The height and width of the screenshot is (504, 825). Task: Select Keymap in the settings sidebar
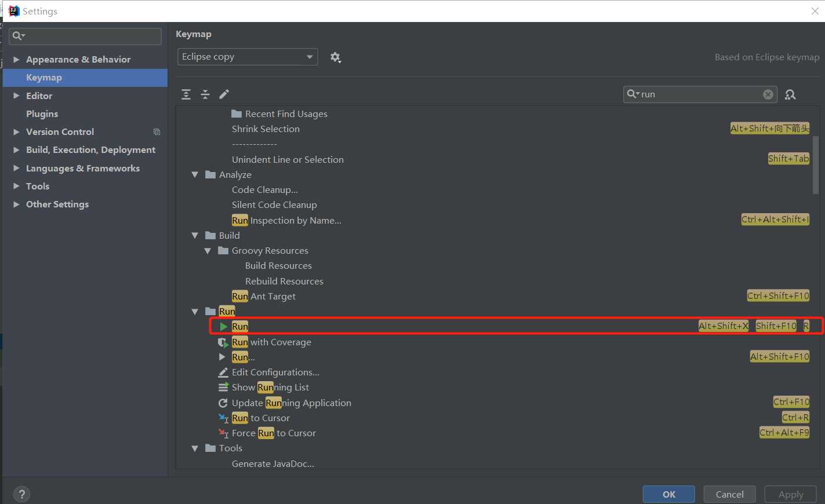(85, 78)
